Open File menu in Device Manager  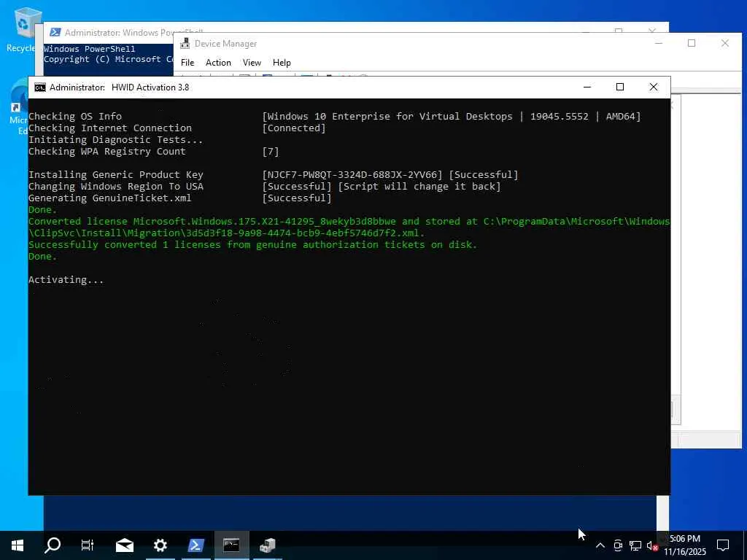[187, 63]
